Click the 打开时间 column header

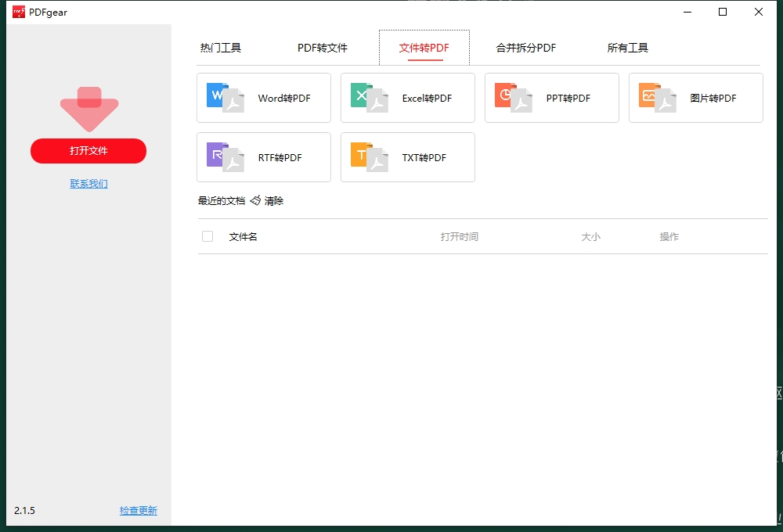(x=460, y=236)
